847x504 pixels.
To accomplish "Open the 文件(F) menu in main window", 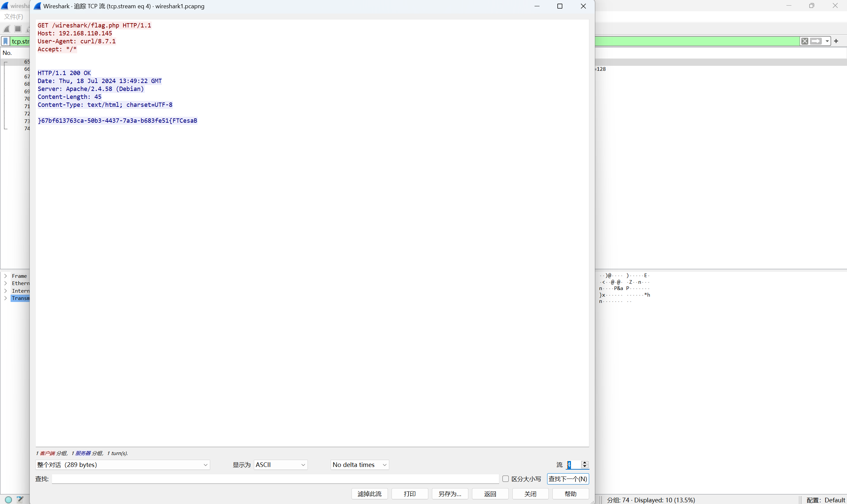I will [14, 16].
